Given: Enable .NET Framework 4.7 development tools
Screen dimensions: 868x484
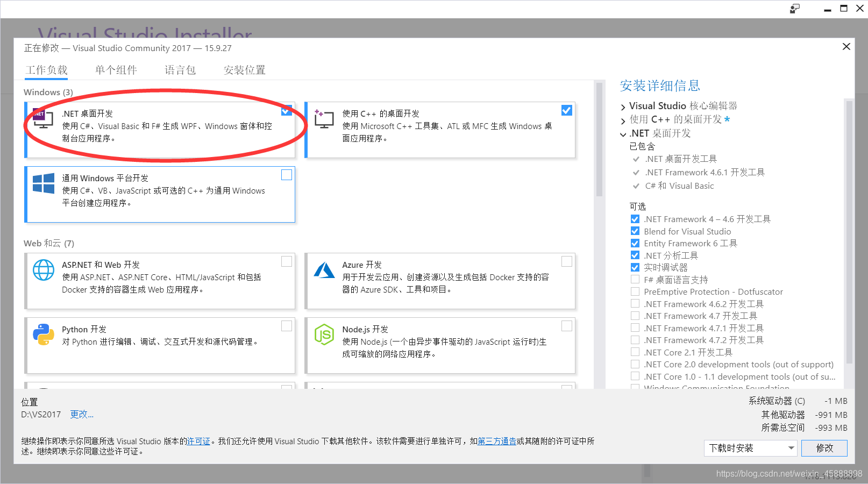Looking at the screenshot, I should (x=635, y=316).
